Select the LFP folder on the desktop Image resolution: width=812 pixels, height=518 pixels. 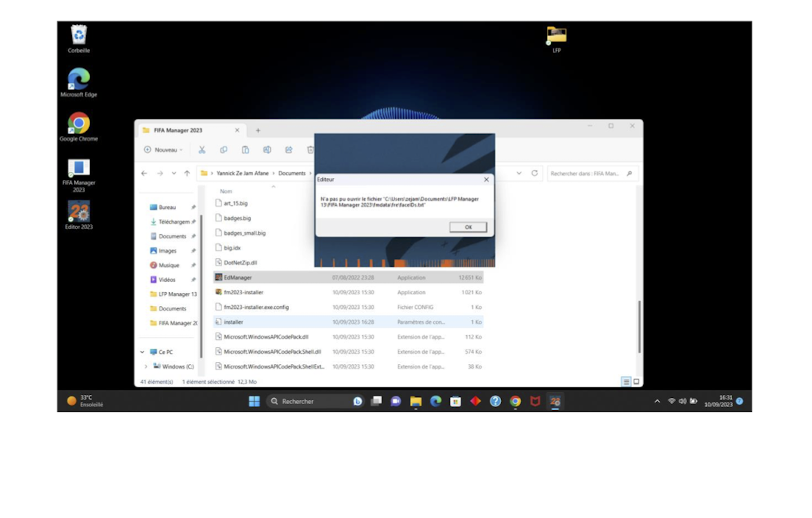556,39
